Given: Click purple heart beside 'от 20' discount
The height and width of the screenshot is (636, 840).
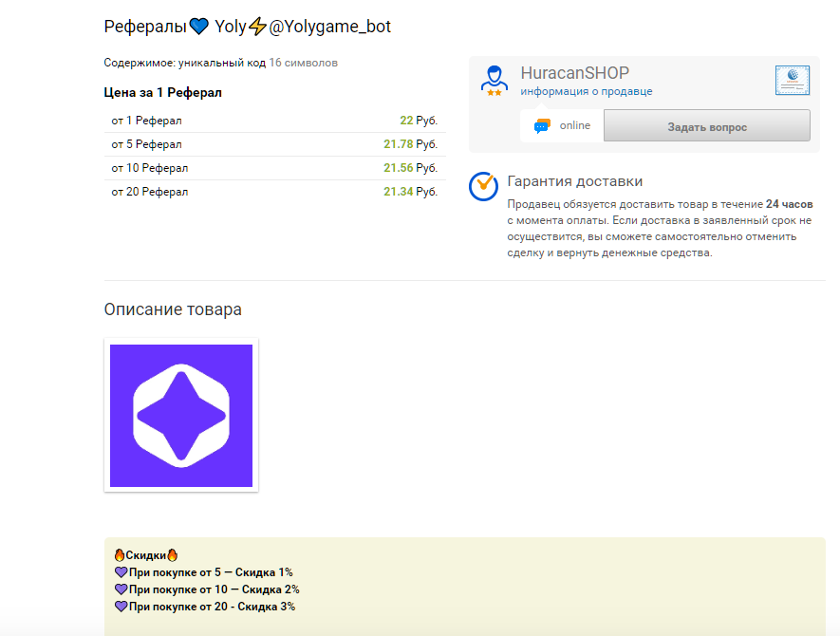Looking at the screenshot, I should click(x=121, y=607).
